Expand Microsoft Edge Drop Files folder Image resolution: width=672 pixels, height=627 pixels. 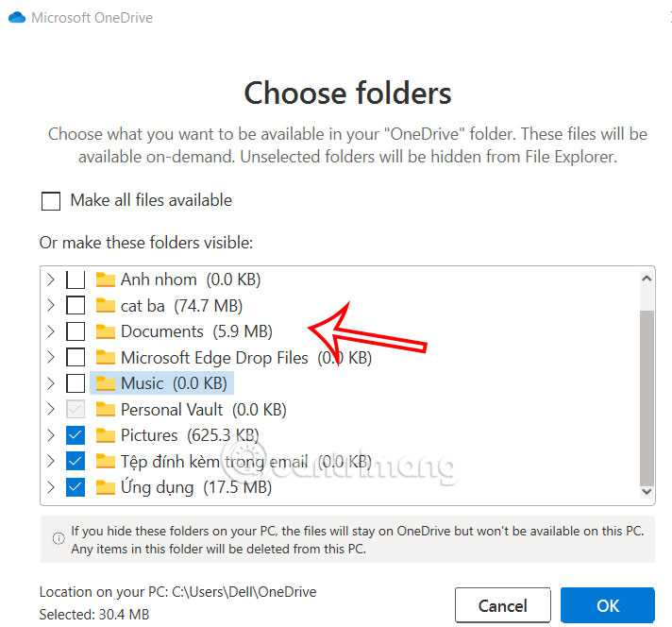pyautogui.click(x=51, y=357)
